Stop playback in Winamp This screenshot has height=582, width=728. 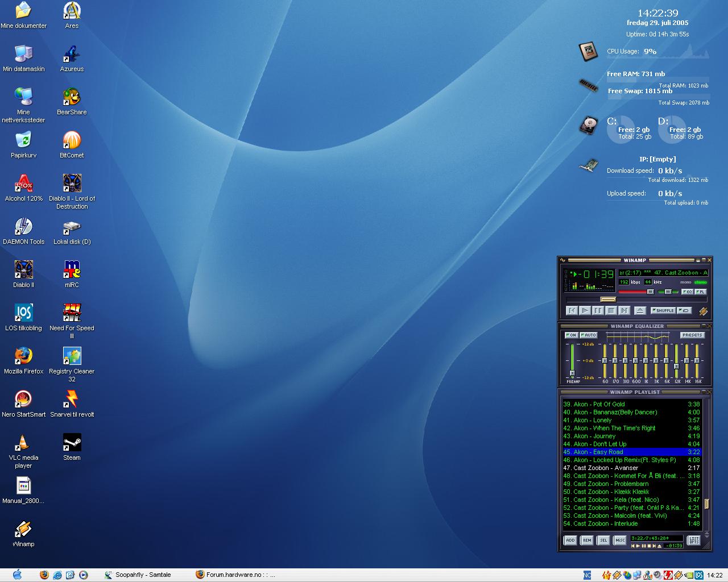point(611,310)
